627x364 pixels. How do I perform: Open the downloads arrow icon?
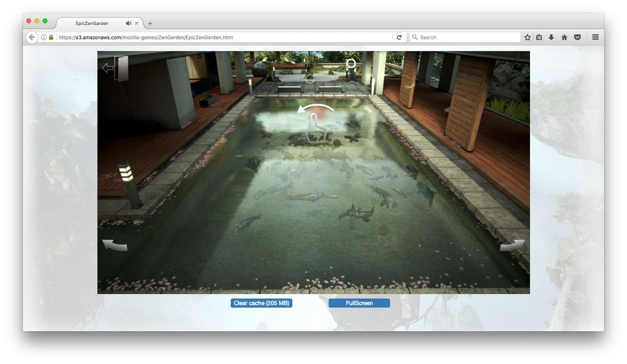click(x=551, y=37)
